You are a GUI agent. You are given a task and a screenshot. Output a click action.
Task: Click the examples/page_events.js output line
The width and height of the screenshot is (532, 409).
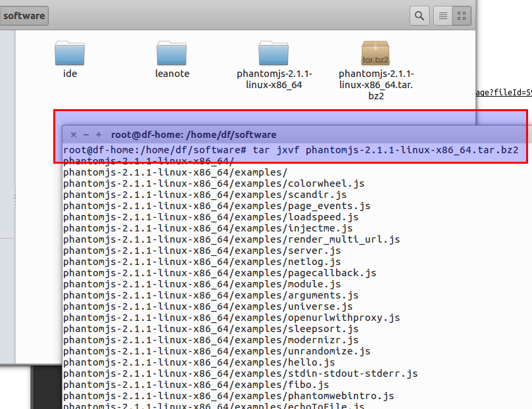[217, 206]
